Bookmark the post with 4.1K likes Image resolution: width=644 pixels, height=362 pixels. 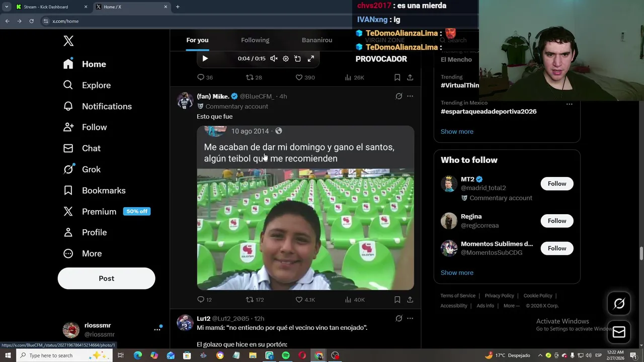[x=397, y=300]
